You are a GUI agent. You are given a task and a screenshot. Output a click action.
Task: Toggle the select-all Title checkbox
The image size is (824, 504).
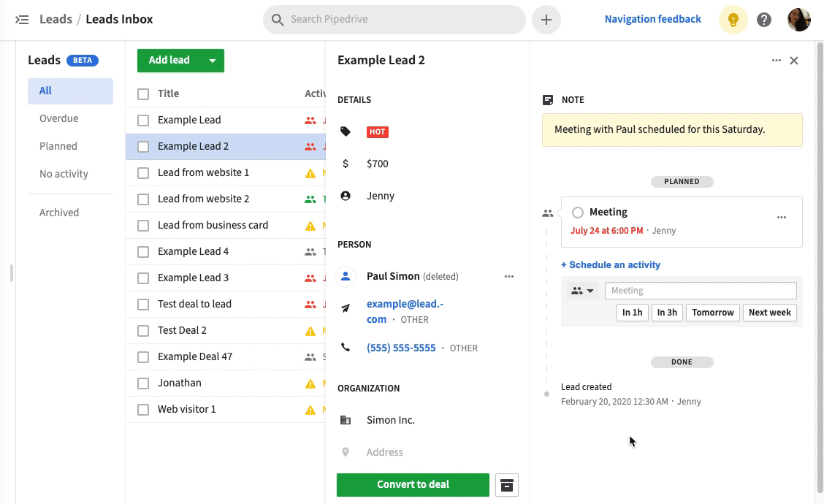[x=143, y=94]
